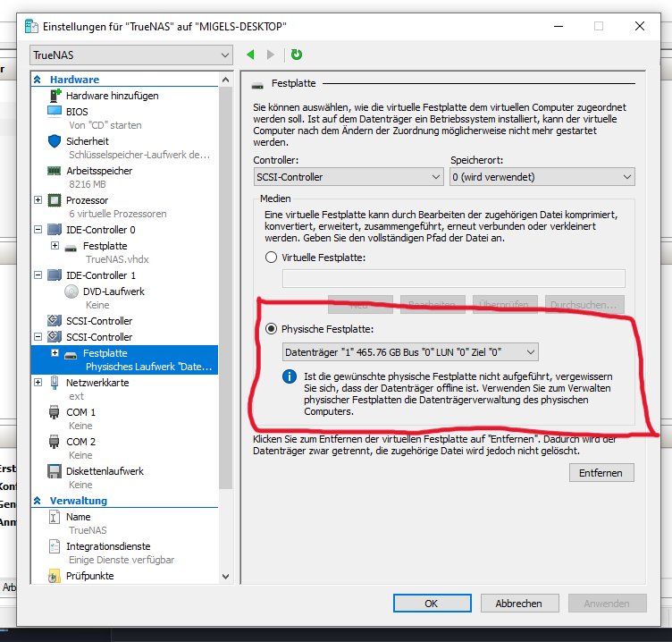Image resolution: width=672 pixels, height=642 pixels.
Task: Open the TrueNAS virtual machine dropdown
Action: 131,55
